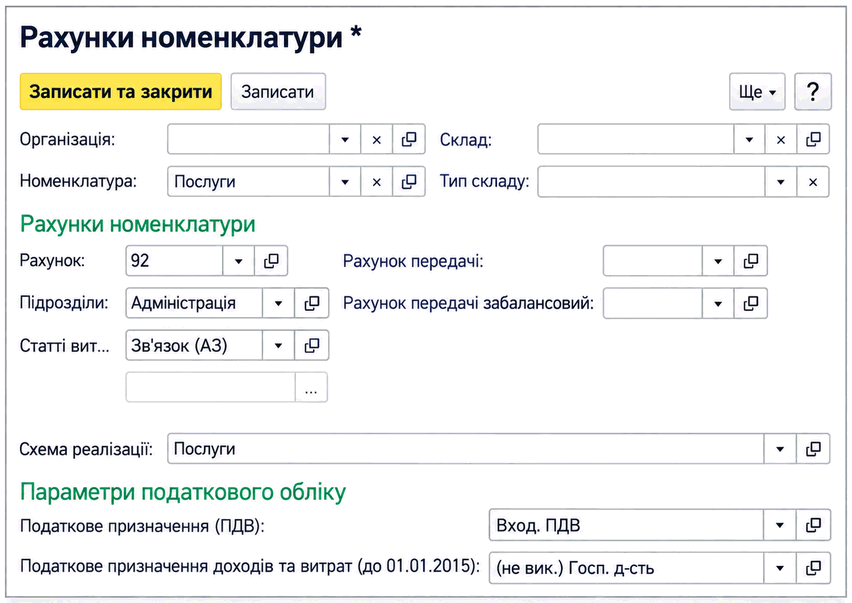Expand the Склад dropdown list

click(749, 140)
